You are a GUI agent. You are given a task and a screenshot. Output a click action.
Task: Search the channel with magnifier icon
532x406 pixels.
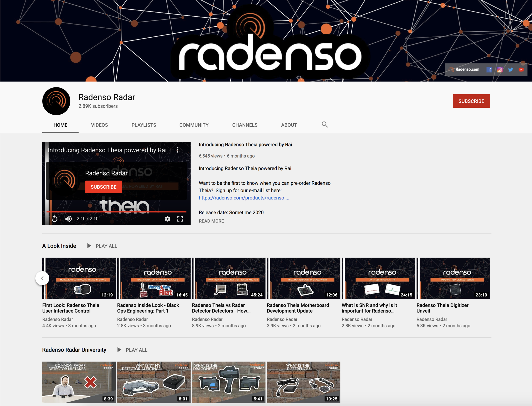[325, 125]
